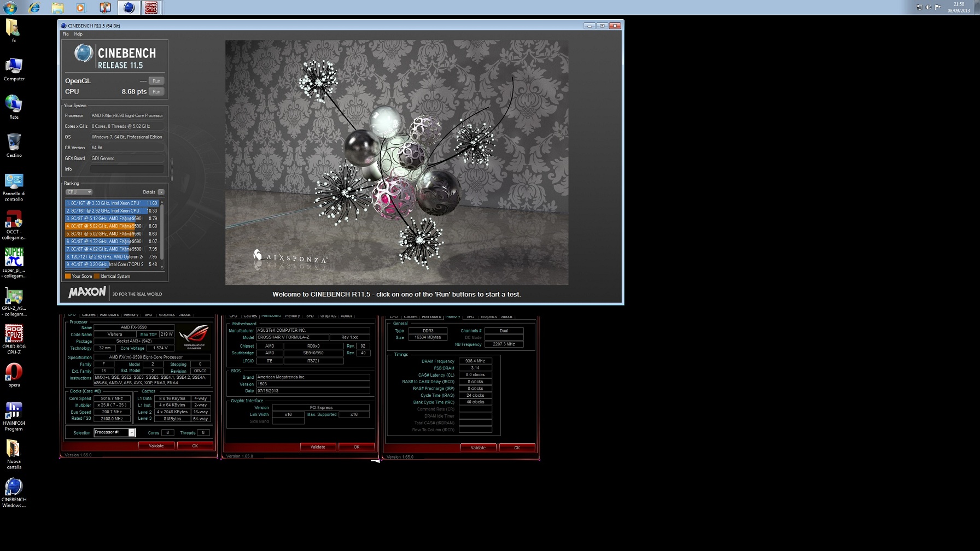Select the Nuova cartella folder icon

[x=14, y=455]
